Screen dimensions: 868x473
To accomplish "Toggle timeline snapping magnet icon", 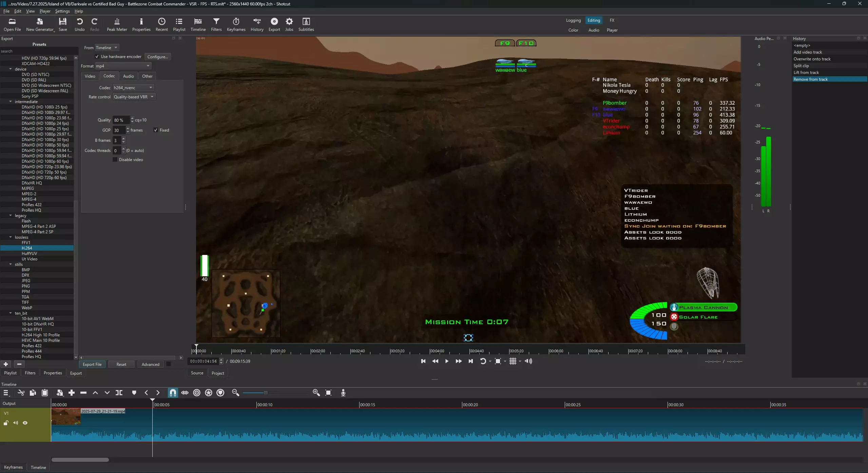I will click(x=173, y=393).
